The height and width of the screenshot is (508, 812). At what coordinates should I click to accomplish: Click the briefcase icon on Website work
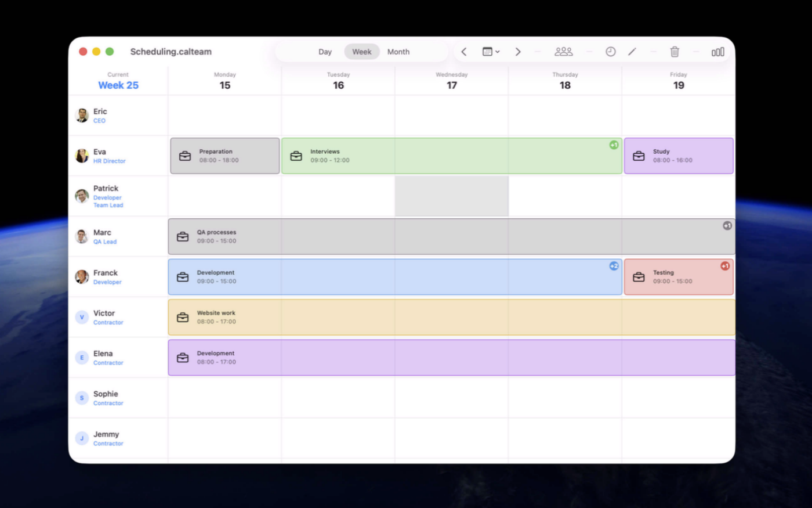183,318
